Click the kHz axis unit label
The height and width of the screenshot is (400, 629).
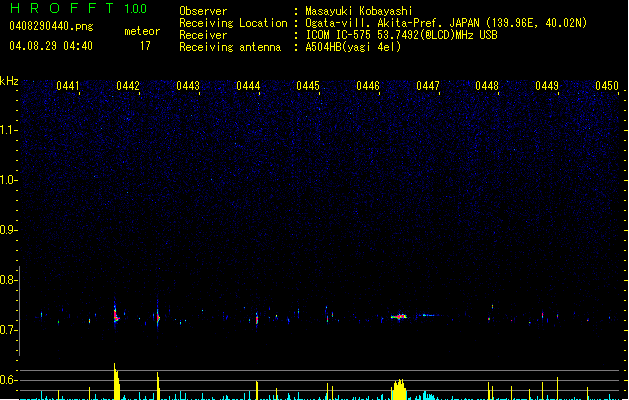click(x=9, y=81)
